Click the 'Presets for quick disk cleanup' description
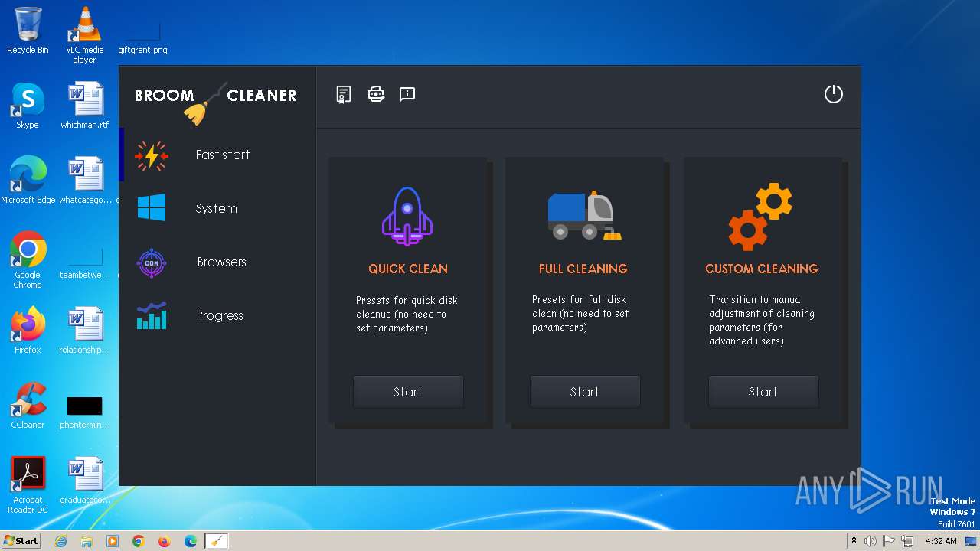 (x=407, y=314)
